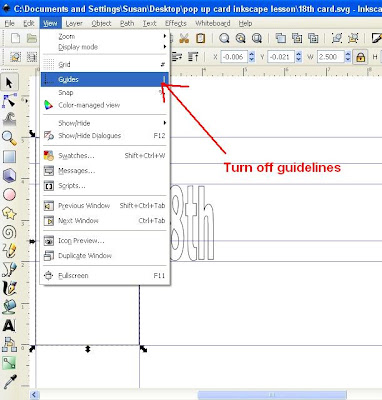Expand the Show/Hide submenu
The image size is (382, 400).
click(105, 123)
